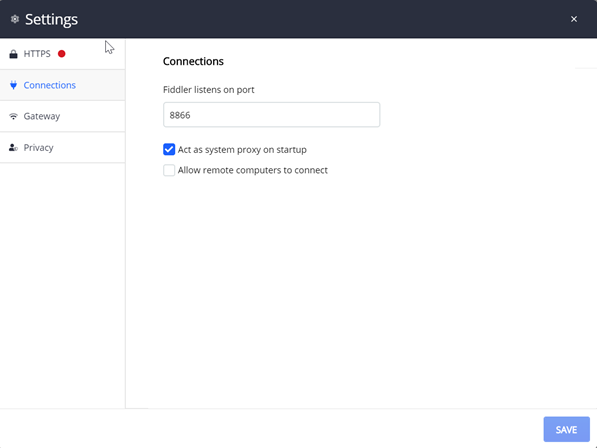Switch to the Gateway tab
The height and width of the screenshot is (448, 597).
click(62, 116)
